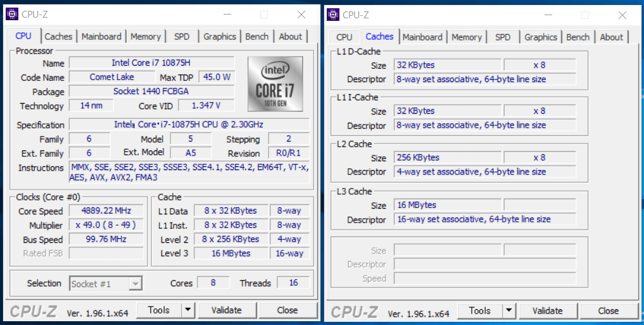Viewport: 644px width, 325px height.
Task: Click the L3 Cache Descriptor 16-way set associative
Action: [x=485, y=219]
